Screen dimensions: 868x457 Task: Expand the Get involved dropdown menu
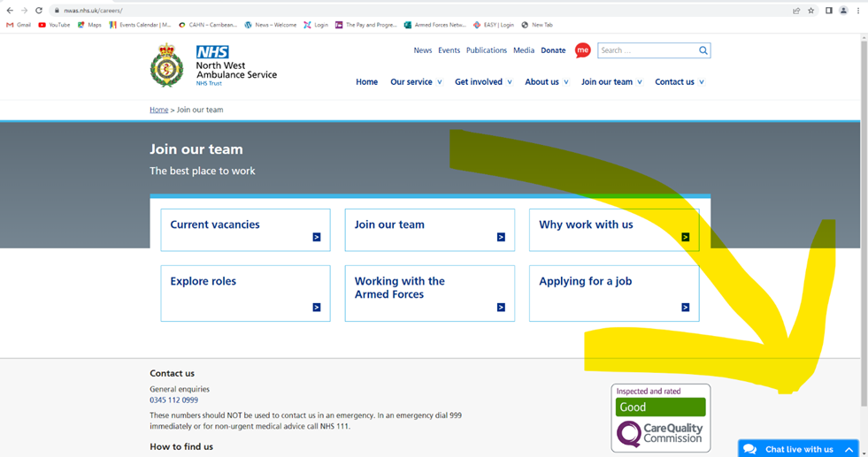[x=483, y=82]
